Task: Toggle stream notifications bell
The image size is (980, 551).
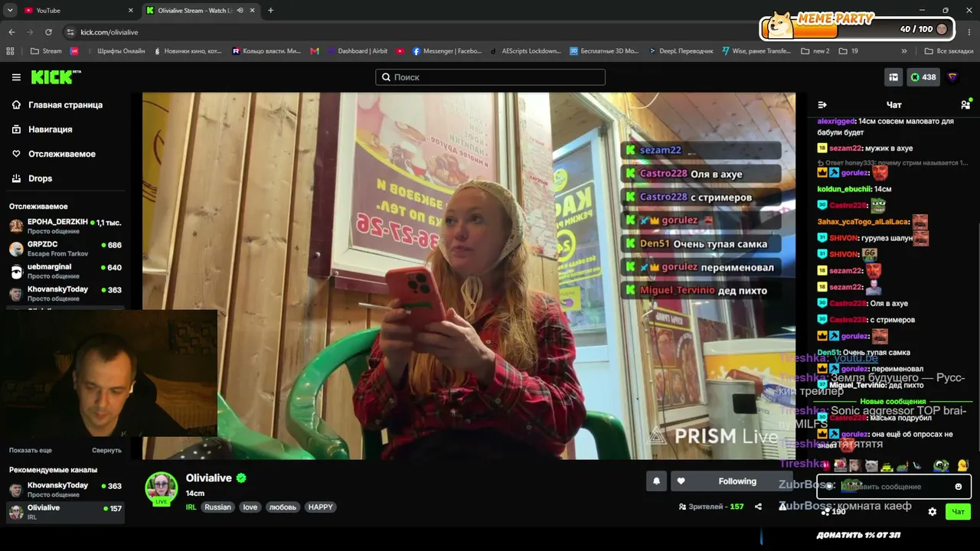Action: click(x=656, y=481)
